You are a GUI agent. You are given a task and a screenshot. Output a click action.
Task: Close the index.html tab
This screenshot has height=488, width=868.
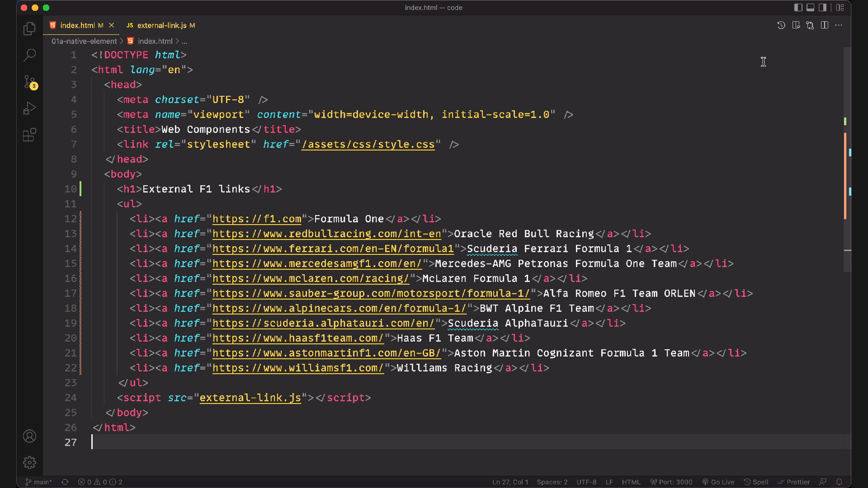coord(111,25)
